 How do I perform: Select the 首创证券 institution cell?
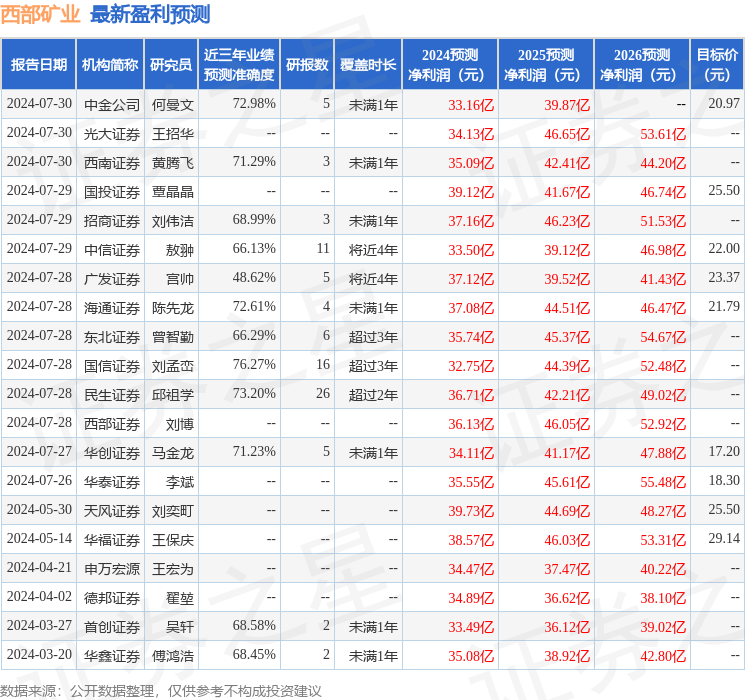click(112, 626)
